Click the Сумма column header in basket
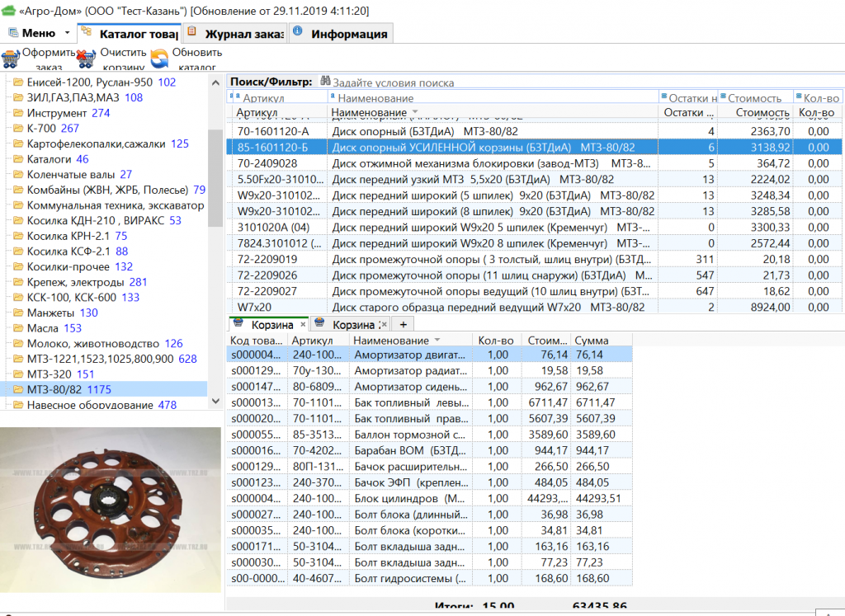Image resolution: width=845 pixels, height=616 pixels. coord(601,341)
